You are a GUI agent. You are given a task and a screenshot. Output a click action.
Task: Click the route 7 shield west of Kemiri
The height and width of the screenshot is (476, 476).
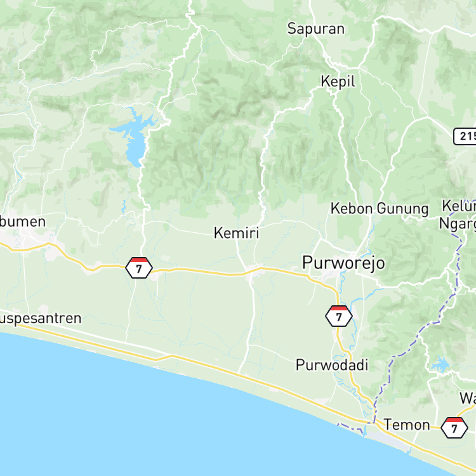139,268
